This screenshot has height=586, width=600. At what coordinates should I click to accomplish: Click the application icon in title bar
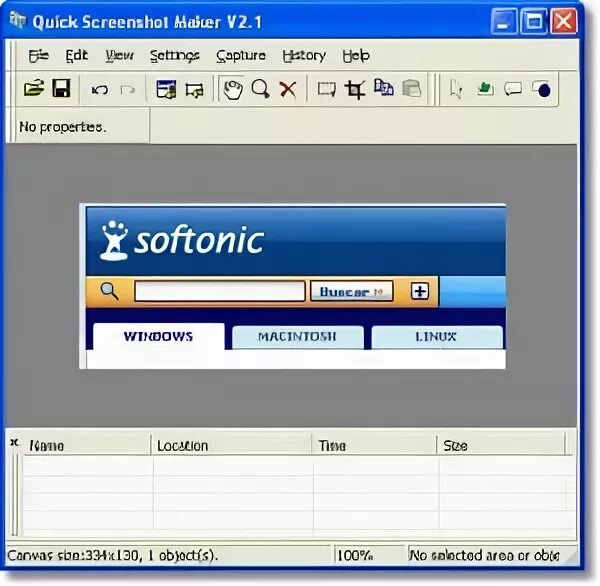(18, 20)
